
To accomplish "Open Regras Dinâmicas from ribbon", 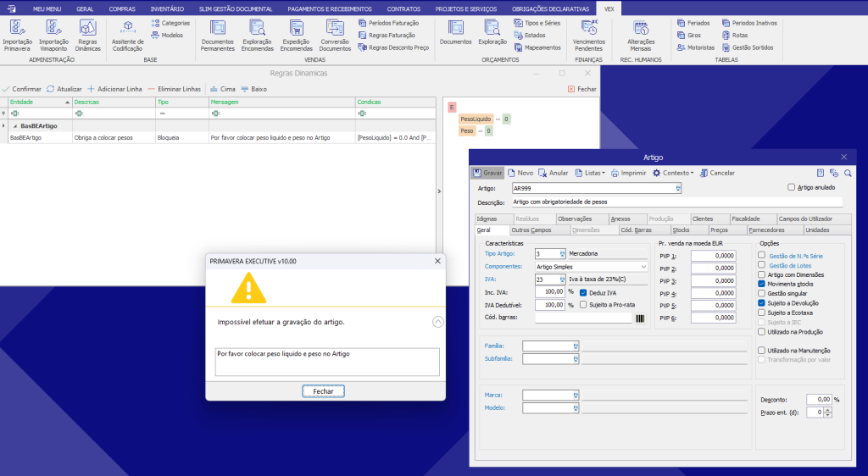I will point(87,36).
